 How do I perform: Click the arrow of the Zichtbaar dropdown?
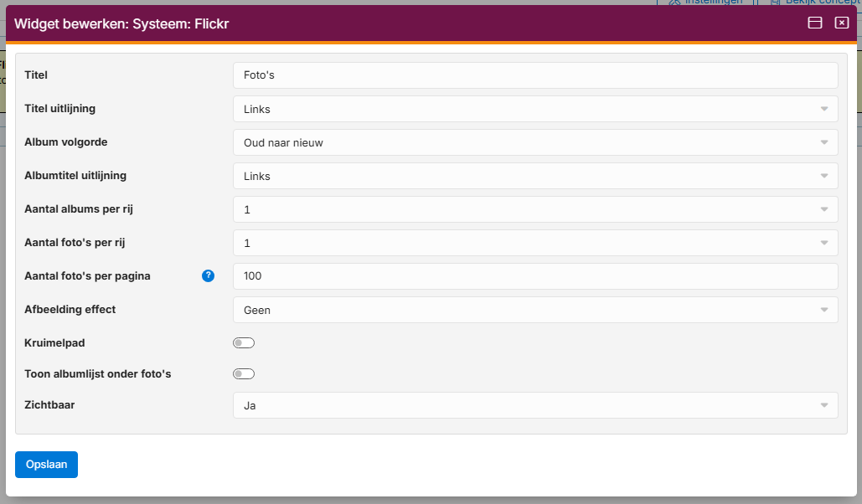point(823,405)
